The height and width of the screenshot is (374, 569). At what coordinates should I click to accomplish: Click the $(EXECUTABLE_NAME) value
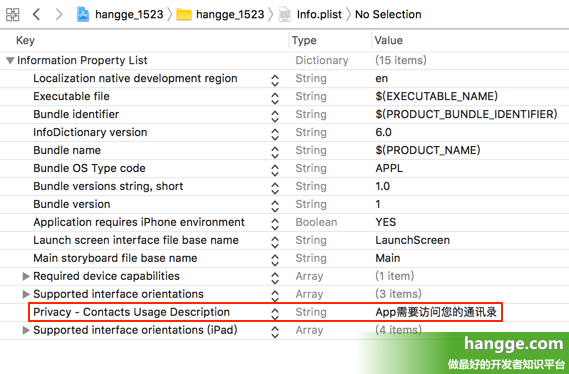[437, 96]
